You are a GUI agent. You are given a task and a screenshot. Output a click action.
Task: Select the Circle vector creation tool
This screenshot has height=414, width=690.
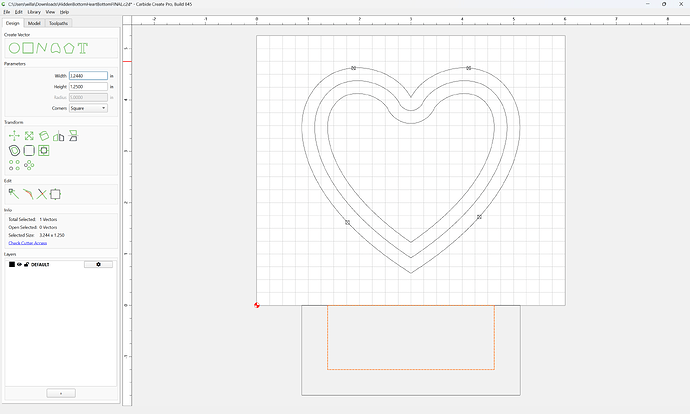15,48
